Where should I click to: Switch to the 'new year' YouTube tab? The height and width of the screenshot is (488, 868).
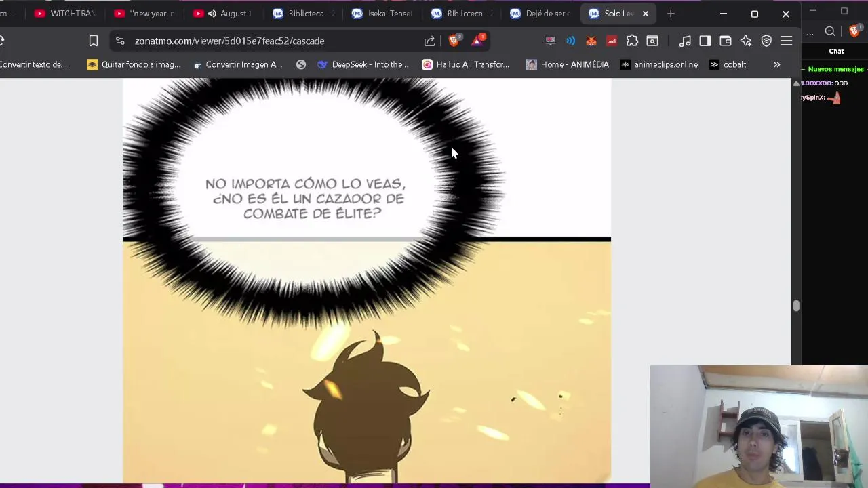click(x=144, y=14)
